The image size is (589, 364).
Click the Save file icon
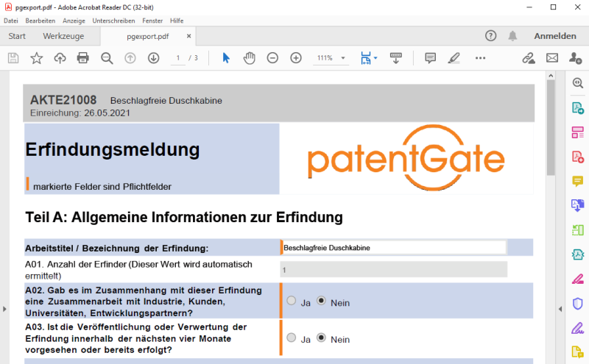click(13, 58)
